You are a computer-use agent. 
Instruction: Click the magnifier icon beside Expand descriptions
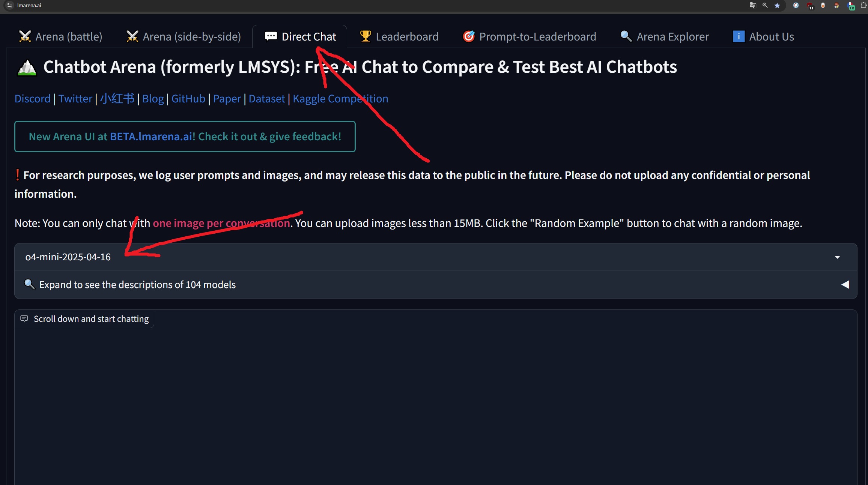click(x=30, y=284)
